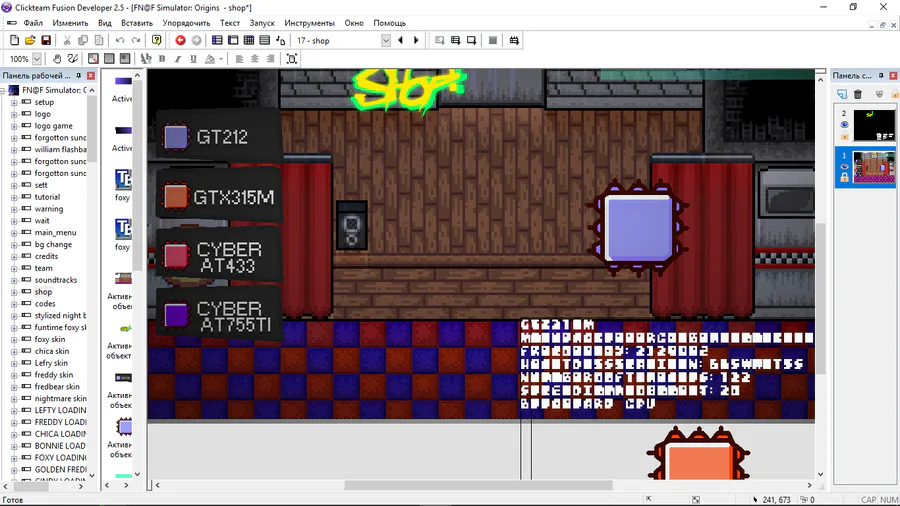Screen dimensions: 900x506
Task: Open the Data elements editor
Action: coord(280,40)
